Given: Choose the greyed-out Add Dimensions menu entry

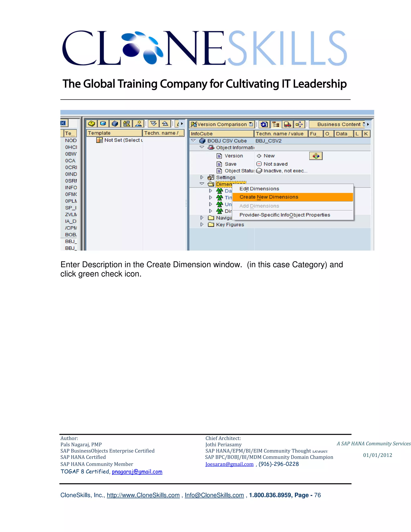Looking at the screenshot, I should tap(293, 206).
